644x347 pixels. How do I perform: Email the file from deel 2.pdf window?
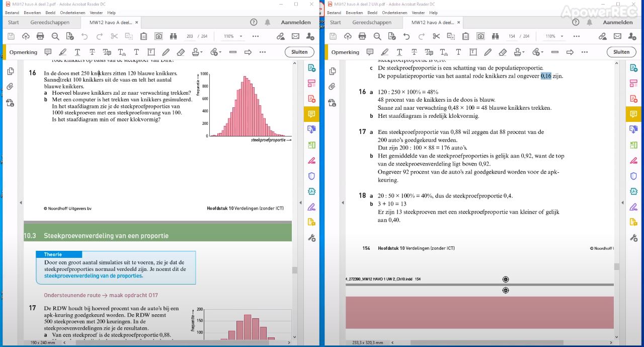[x=295, y=36]
